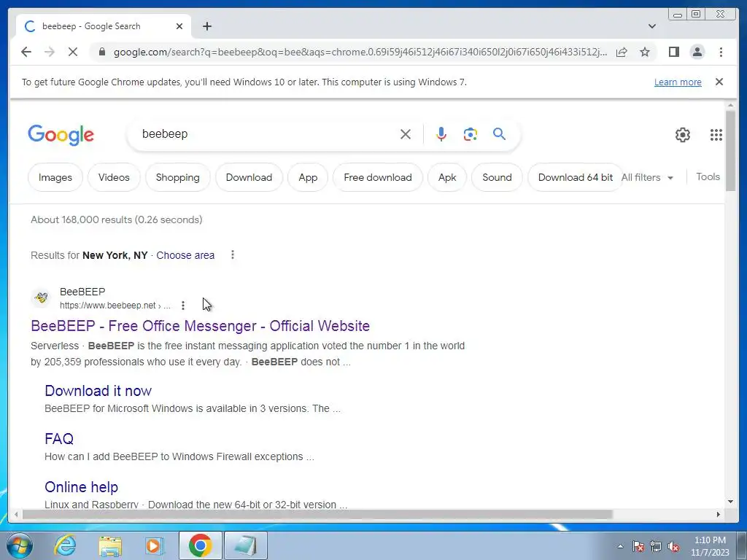Image resolution: width=747 pixels, height=560 pixels.
Task: Go to the Google logo homepage
Action: click(x=61, y=135)
